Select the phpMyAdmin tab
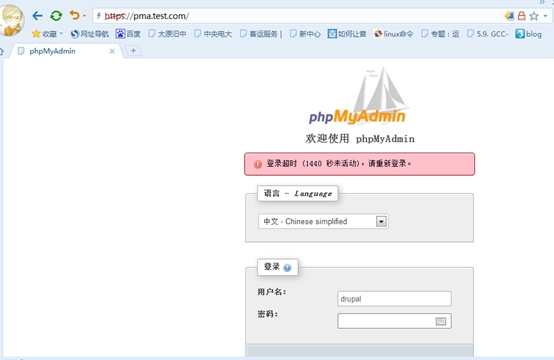The height and width of the screenshot is (360, 554). (65, 51)
